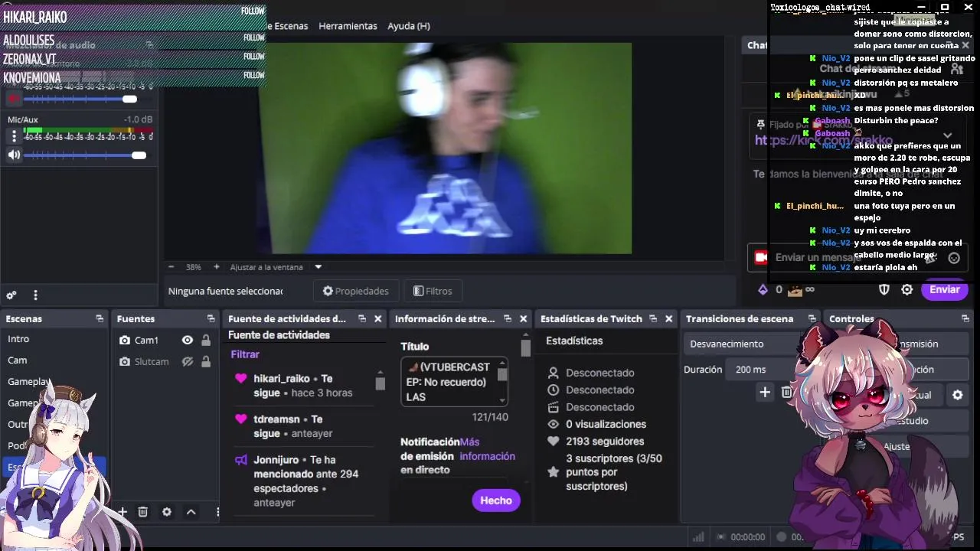Show the Slutcam source eye toggle
This screenshot has height=551, width=980.
[x=188, y=361]
